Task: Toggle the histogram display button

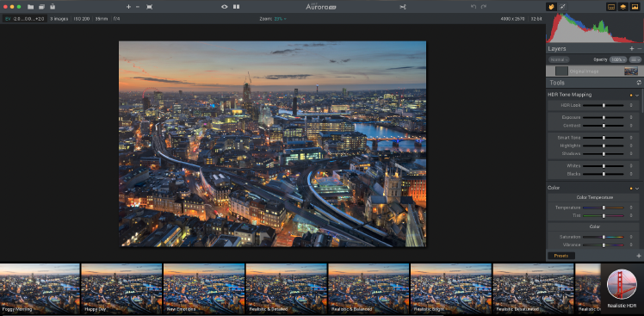Action: point(635,7)
